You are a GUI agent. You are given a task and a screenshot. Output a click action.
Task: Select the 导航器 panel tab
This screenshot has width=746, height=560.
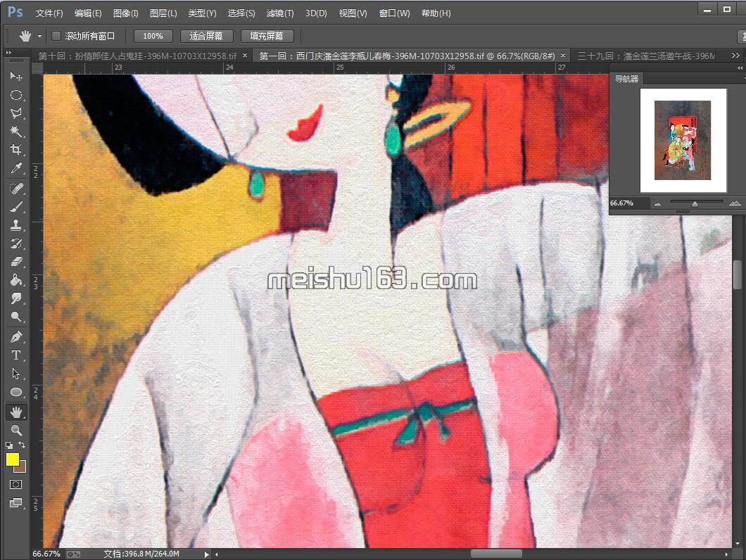626,79
